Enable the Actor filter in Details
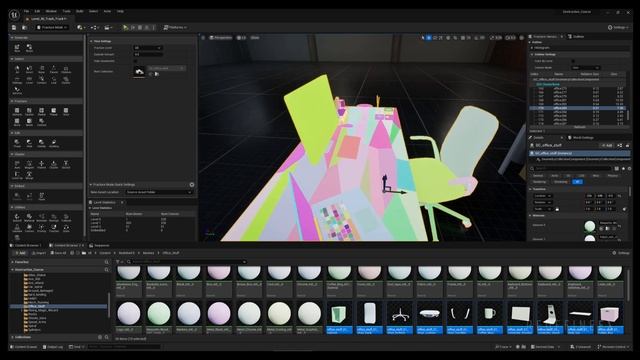Screen dimensions: 640x360 (555, 176)
